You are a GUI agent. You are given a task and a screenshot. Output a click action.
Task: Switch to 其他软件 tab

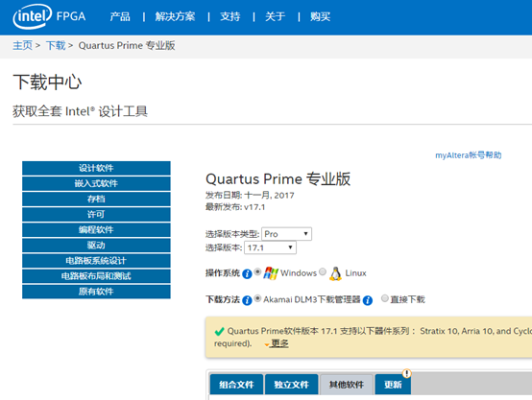[x=347, y=385]
